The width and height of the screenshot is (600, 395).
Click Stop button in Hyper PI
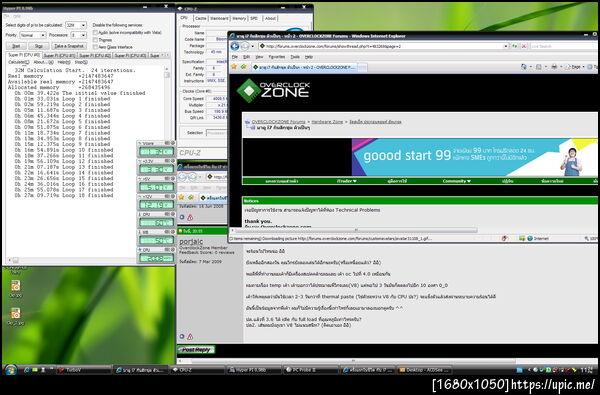(39, 46)
